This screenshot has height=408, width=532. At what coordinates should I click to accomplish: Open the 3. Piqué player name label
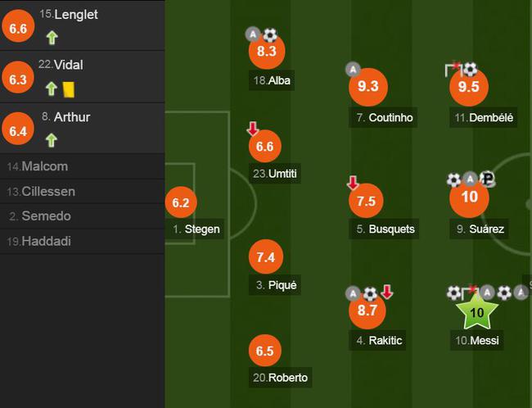[275, 284]
